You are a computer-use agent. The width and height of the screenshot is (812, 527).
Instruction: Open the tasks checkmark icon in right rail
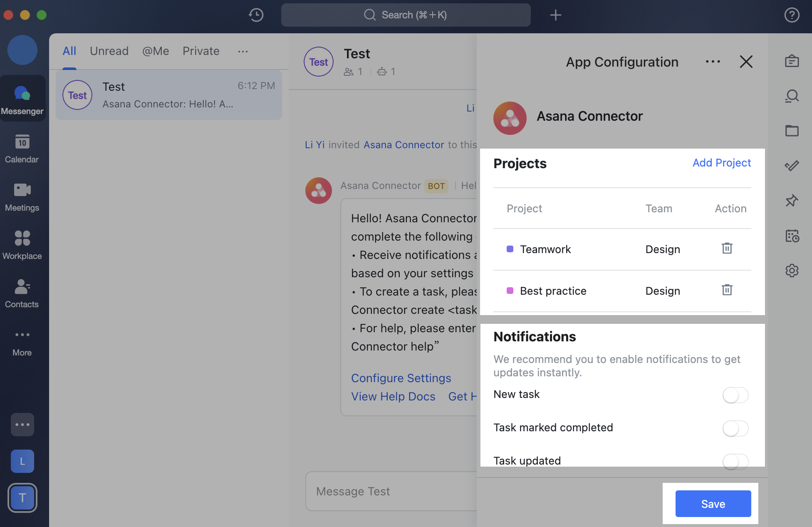792,166
